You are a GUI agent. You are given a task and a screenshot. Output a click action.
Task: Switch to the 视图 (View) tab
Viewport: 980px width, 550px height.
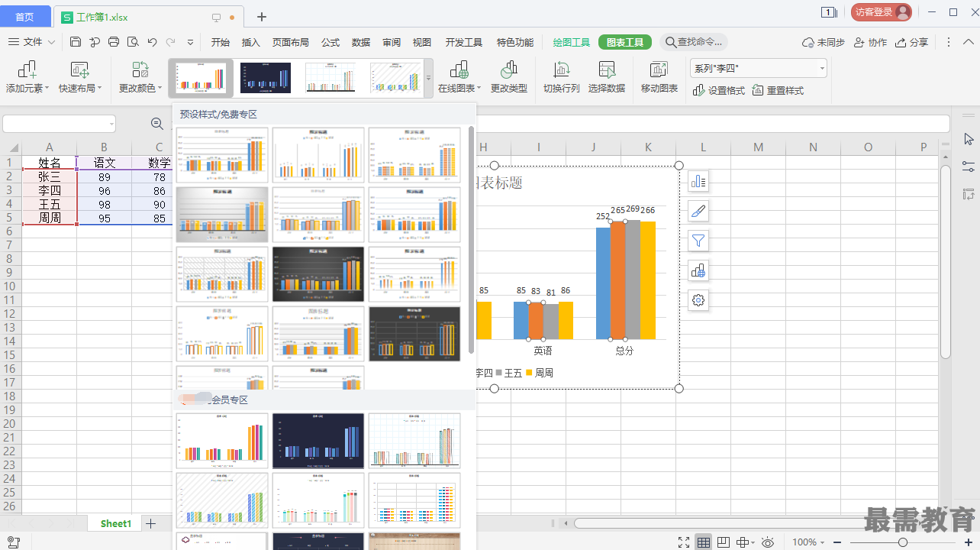(x=422, y=42)
